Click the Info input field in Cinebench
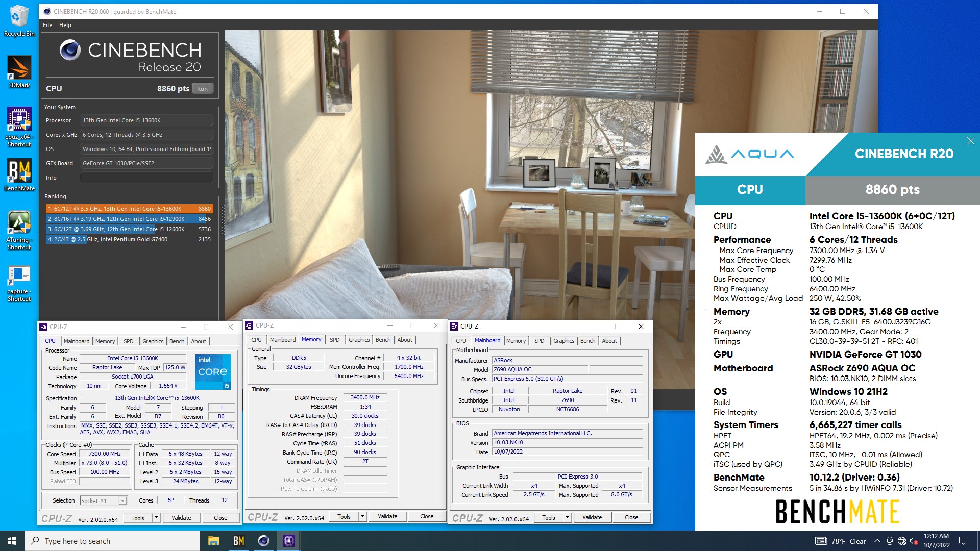This screenshot has height=551, width=980. (x=146, y=178)
